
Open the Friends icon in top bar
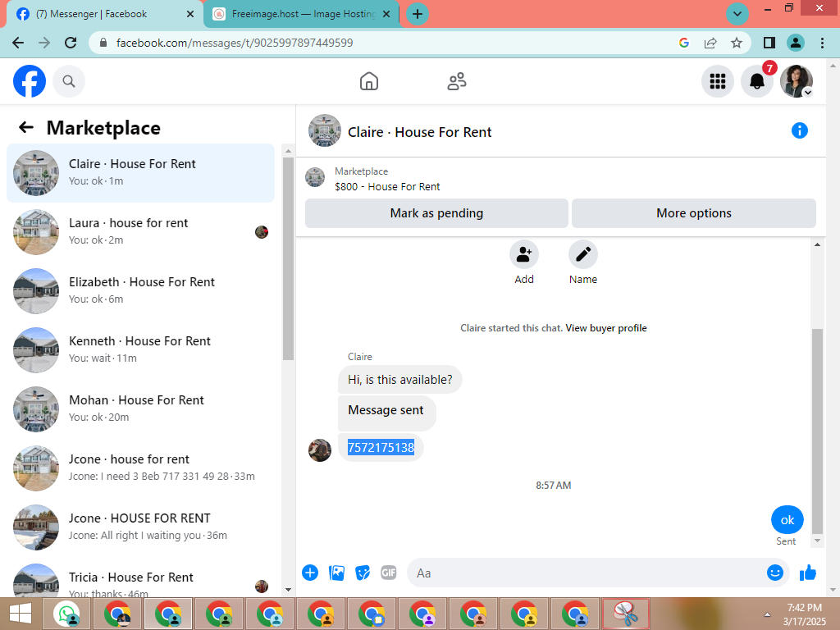[456, 81]
